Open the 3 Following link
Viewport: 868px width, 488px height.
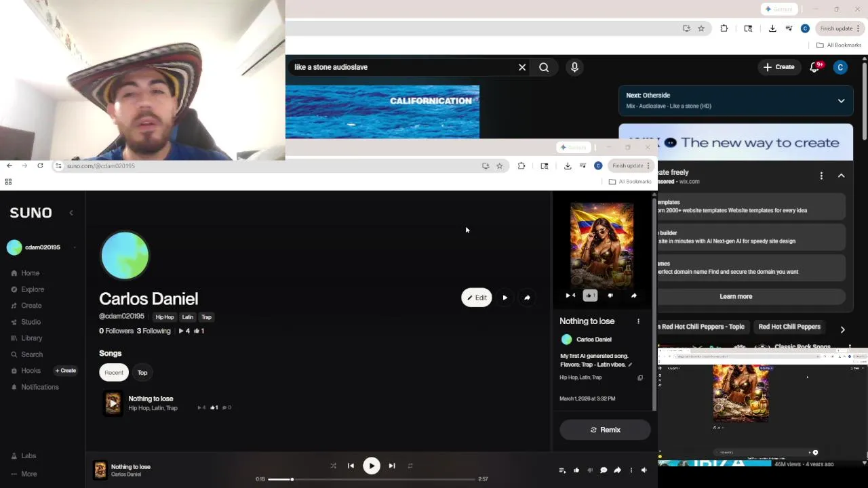point(153,331)
